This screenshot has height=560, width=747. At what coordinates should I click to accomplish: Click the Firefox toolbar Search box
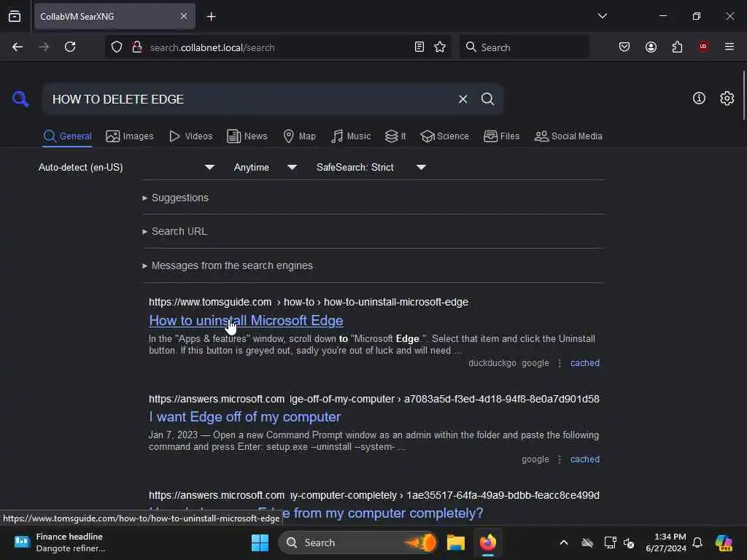coord(524,47)
